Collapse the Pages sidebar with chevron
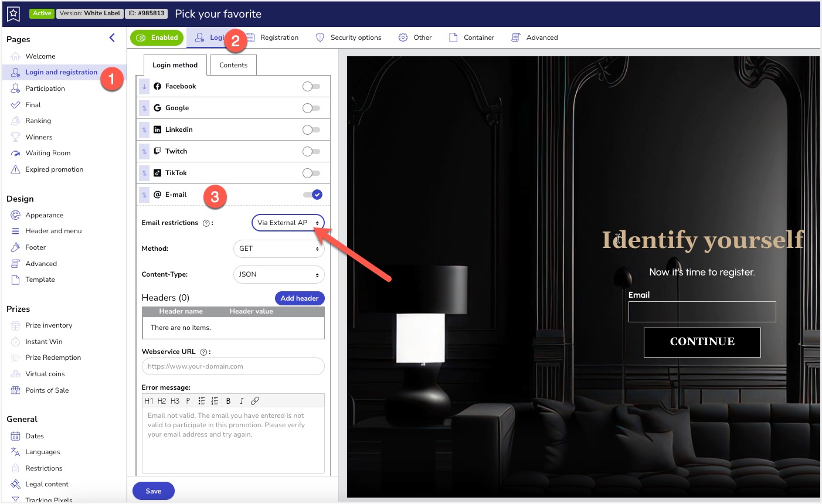822x504 pixels. coord(112,38)
